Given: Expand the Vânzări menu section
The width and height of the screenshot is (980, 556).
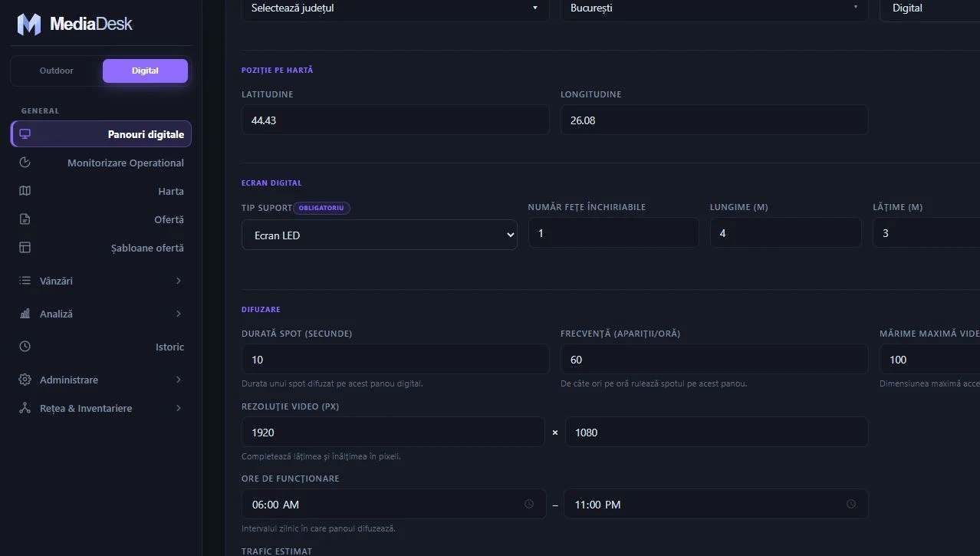Looking at the screenshot, I should coord(101,281).
